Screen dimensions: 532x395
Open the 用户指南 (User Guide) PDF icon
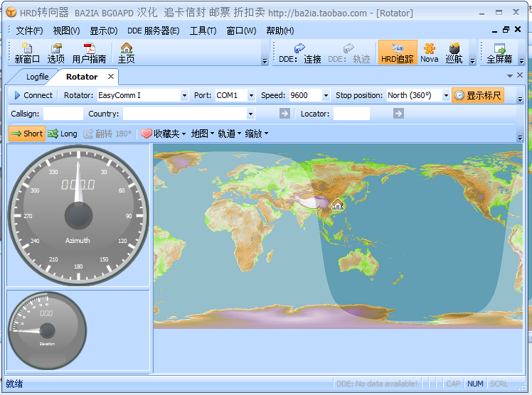tap(90, 53)
